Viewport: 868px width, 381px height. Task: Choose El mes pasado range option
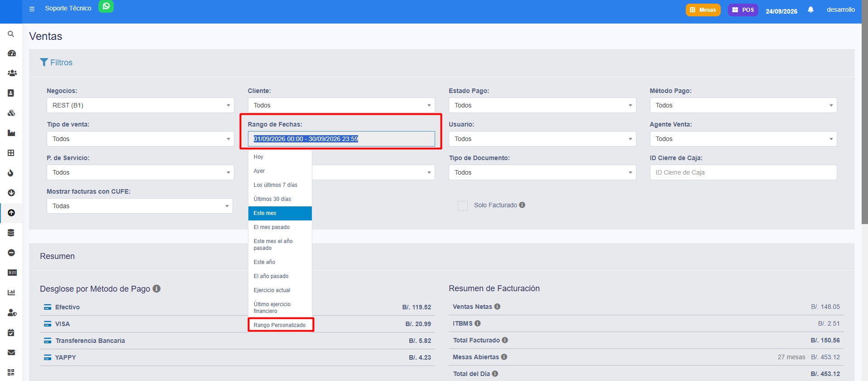point(280,227)
